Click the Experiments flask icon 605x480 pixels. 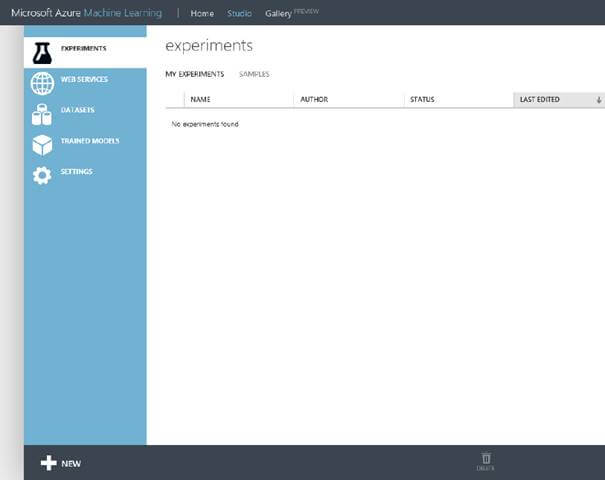[x=42, y=53]
